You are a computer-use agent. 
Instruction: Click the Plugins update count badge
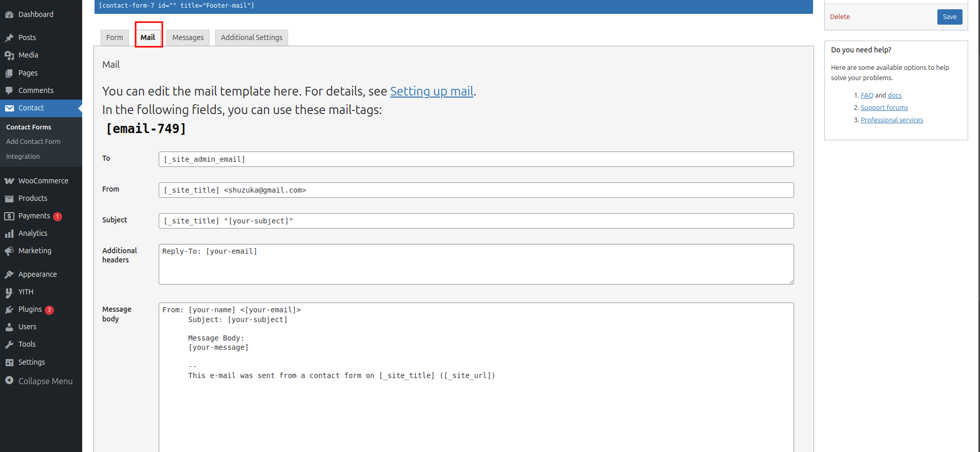click(x=49, y=310)
